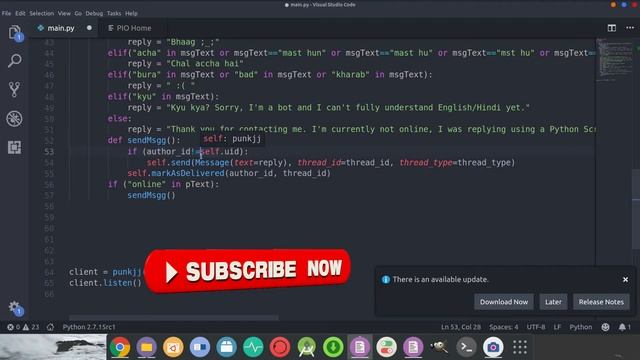Open the Terminal from the dock

[466, 347]
